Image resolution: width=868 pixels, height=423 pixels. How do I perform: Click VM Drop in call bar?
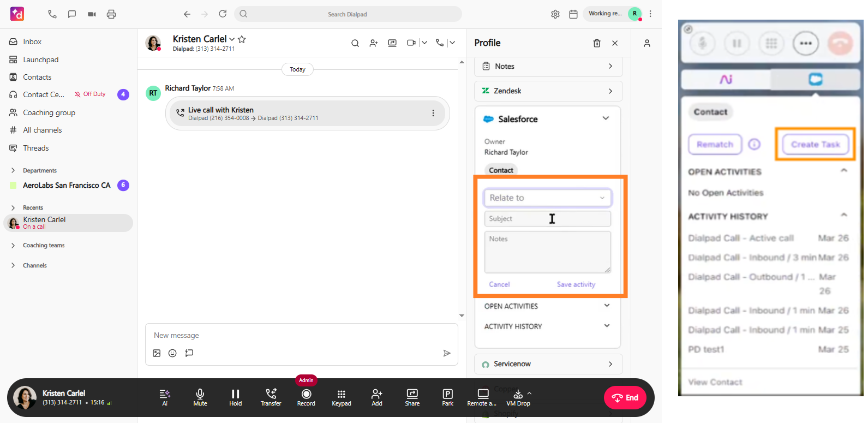518,397
